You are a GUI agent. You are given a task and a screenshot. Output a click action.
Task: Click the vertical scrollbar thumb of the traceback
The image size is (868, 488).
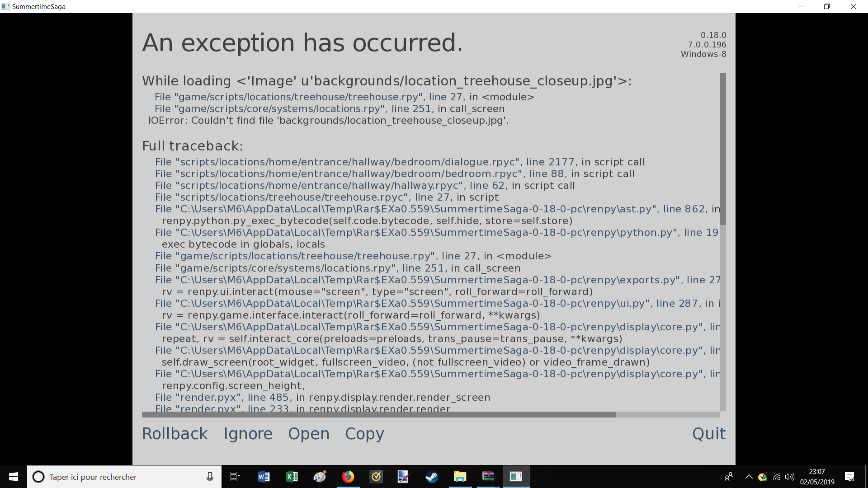pyautogui.click(x=723, y=149)
